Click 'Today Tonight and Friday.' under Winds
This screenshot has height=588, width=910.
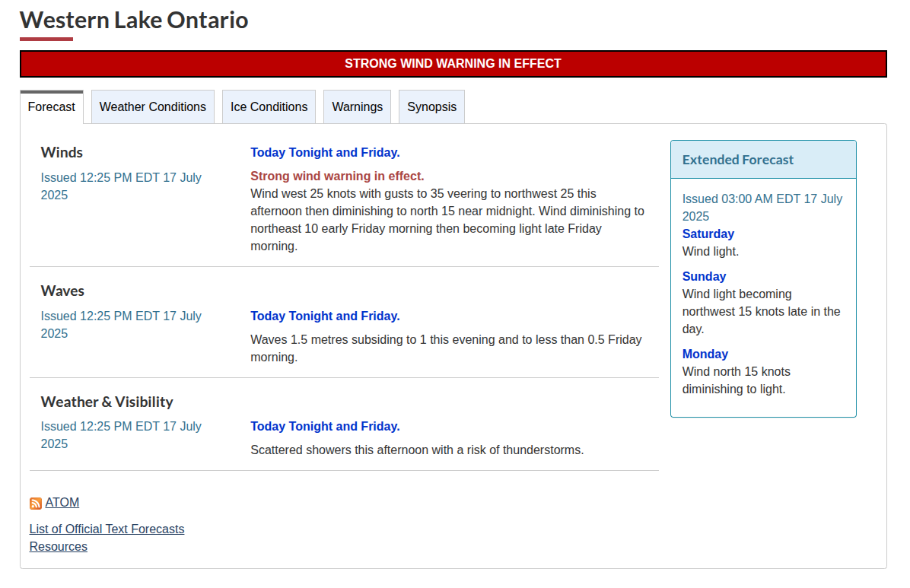tap(325, 152)
